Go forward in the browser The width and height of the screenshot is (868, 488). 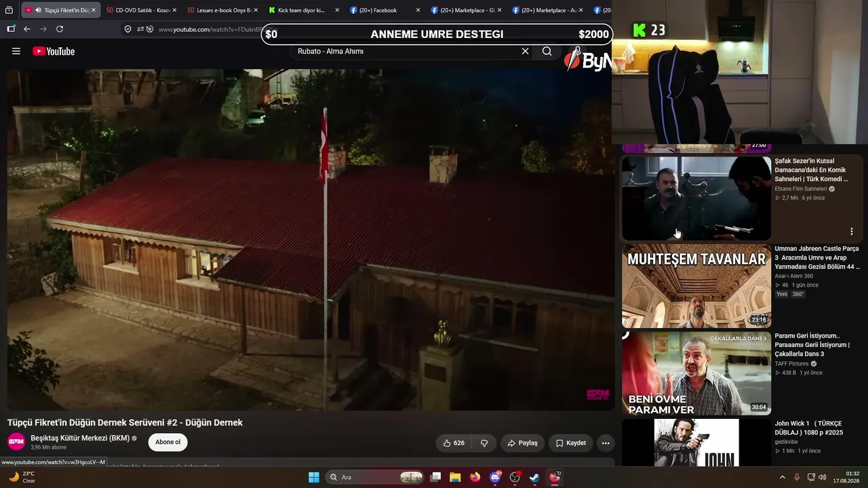pos(43,29)
